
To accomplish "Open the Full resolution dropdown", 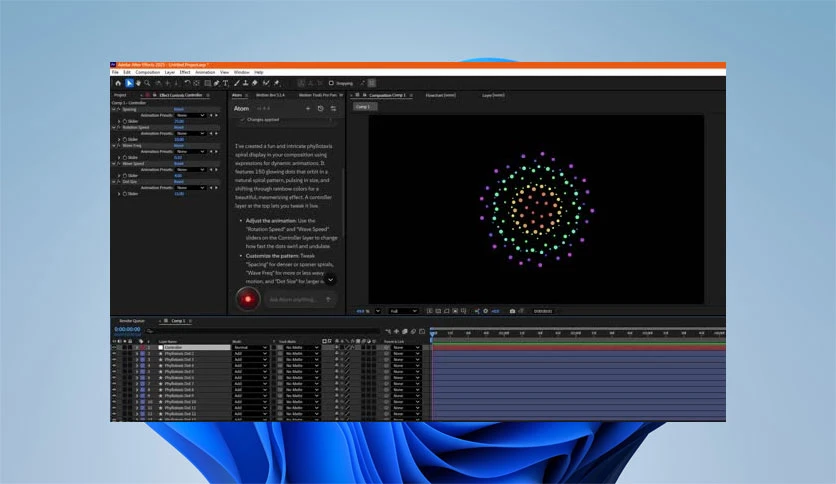I will tap(404, 311).
